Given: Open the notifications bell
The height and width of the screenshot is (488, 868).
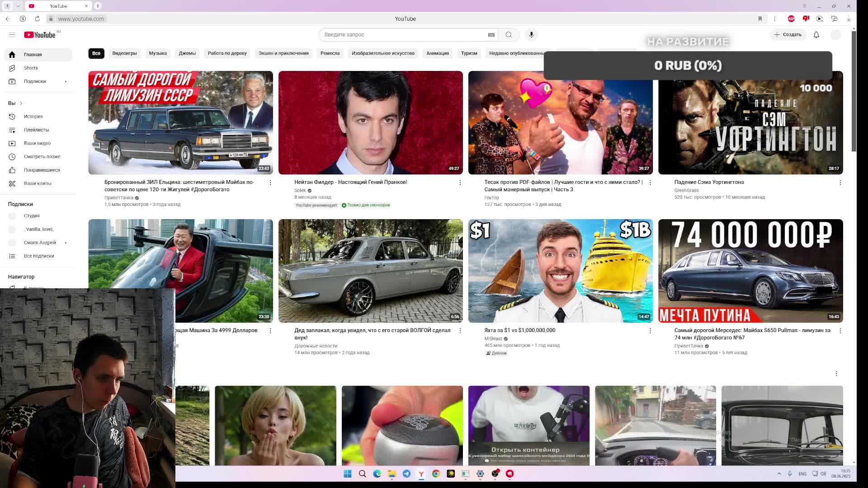Looking at the screenshot, I should (816, 35).
